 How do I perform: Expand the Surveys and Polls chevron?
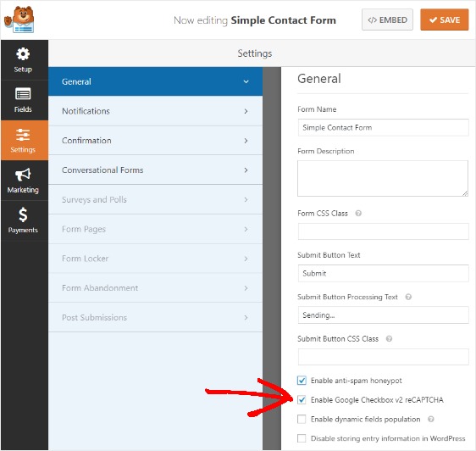[246, 200]
